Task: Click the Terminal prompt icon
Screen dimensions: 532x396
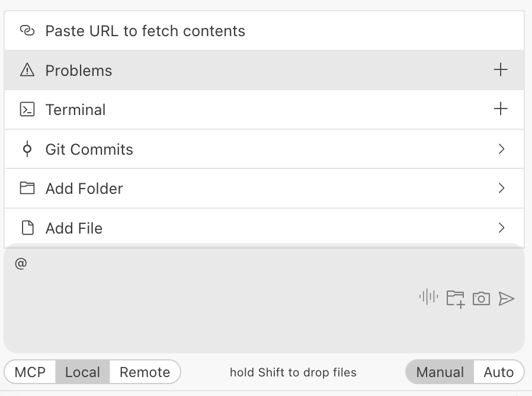Action: click(x=27, y=110)
